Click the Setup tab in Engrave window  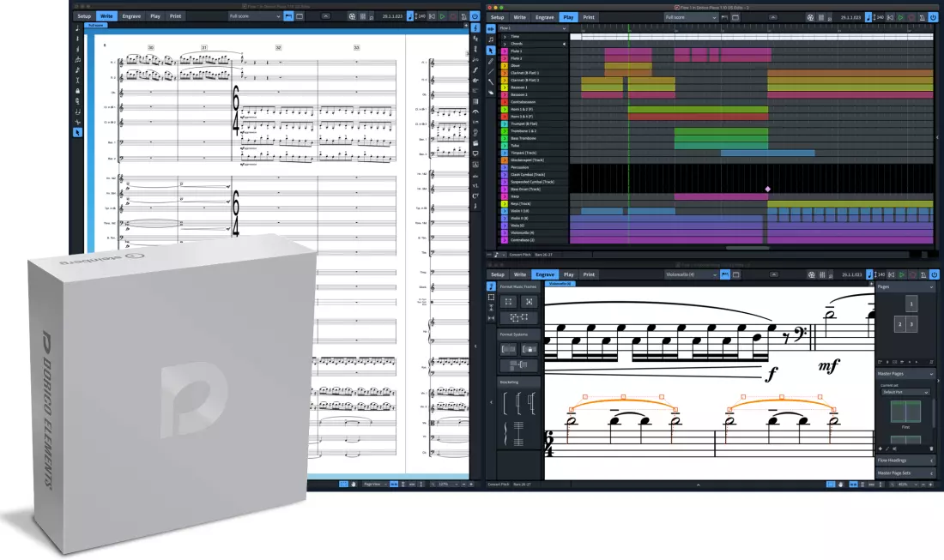(x=497, y=274)
